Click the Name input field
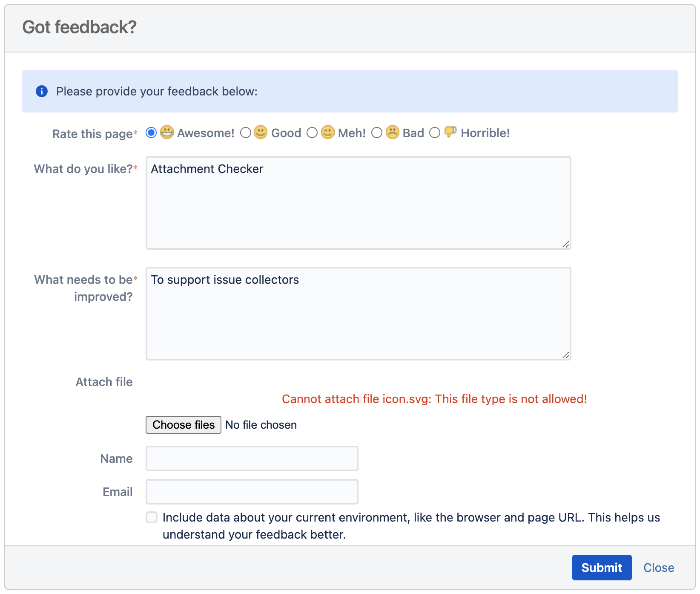The width and height of the screenshot is (700, 594). click(x=252, y=458)
